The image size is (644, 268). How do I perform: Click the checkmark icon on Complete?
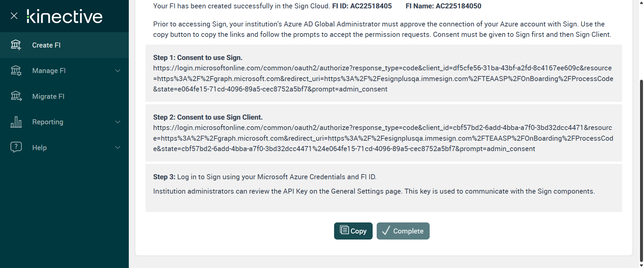click(386, 231)
